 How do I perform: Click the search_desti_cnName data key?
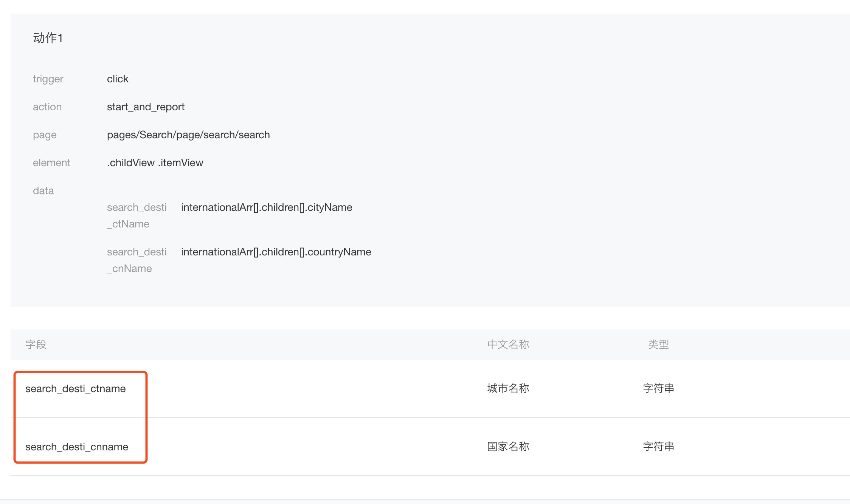[x=136, y=260]
